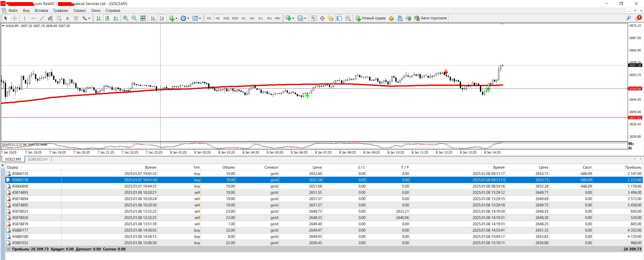Sort by the Прибыль column header
Viewport: 644px width, 260px height.
point(618,167)
